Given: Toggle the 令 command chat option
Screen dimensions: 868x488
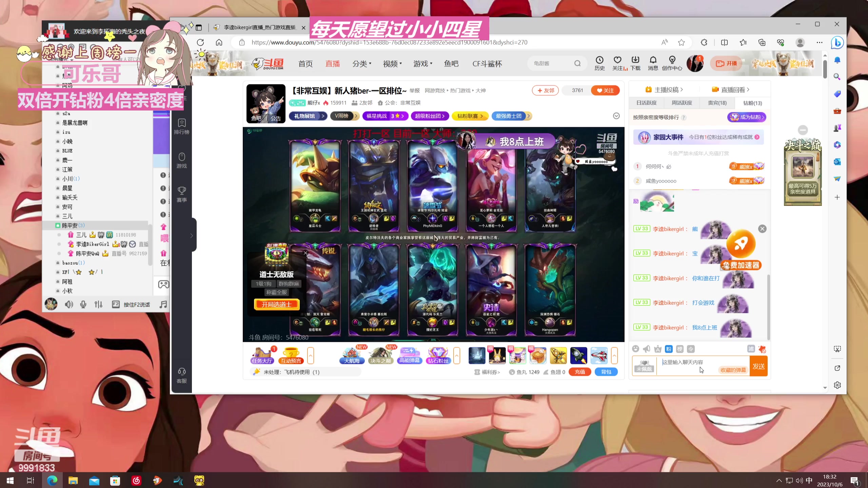Looking at the screenshot, I should click(691, 349).
